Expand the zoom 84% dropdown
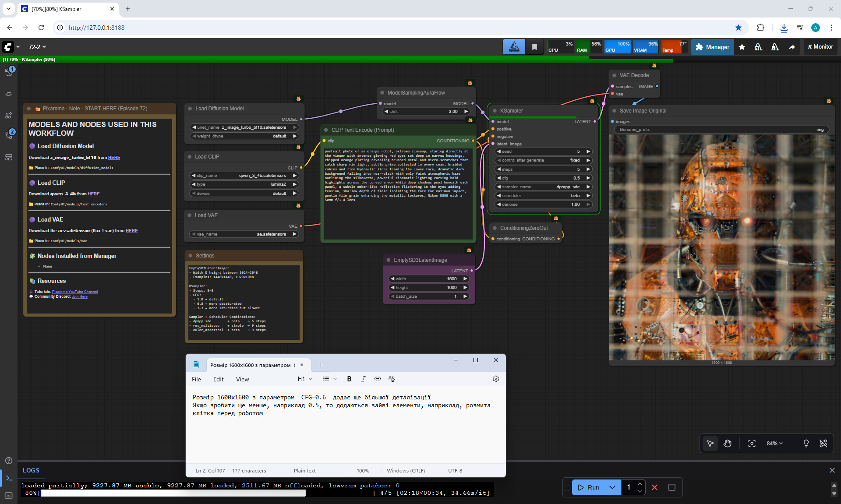The height and width of the screenshot is (504, 841). click(774, 444)
